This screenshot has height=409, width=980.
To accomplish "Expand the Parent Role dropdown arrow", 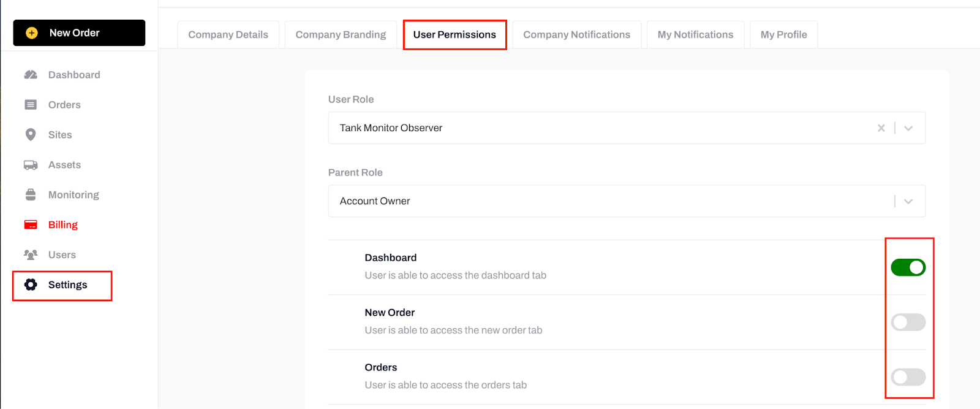I will tap(908, 201).
